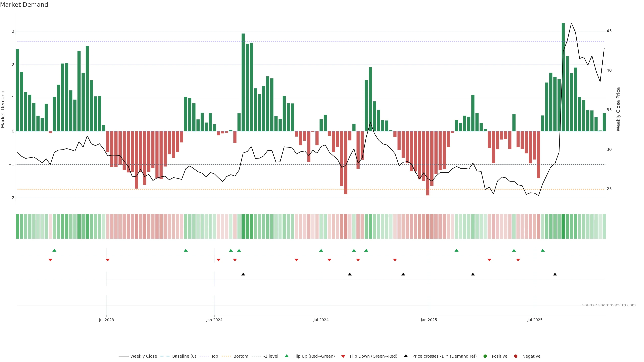Click first green flip-up marker before Jul 2023
The height and width of the screenshot is (362, 644).
tap(54, 250)
